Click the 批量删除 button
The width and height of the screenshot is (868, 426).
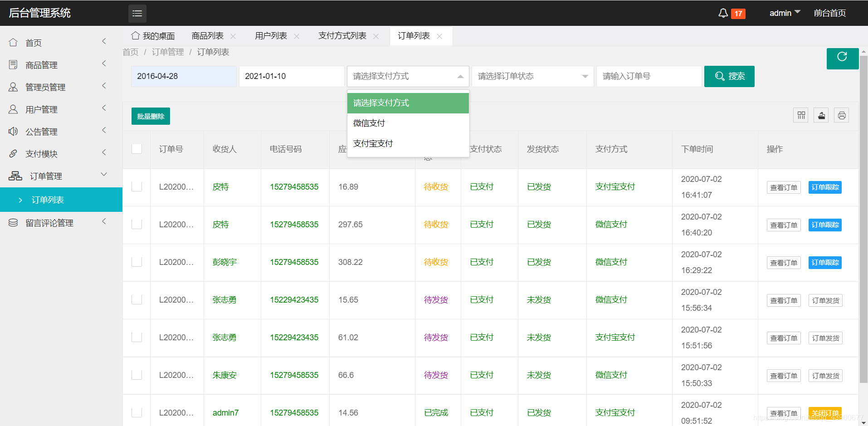pyautogui.click(x=151, y=116)
